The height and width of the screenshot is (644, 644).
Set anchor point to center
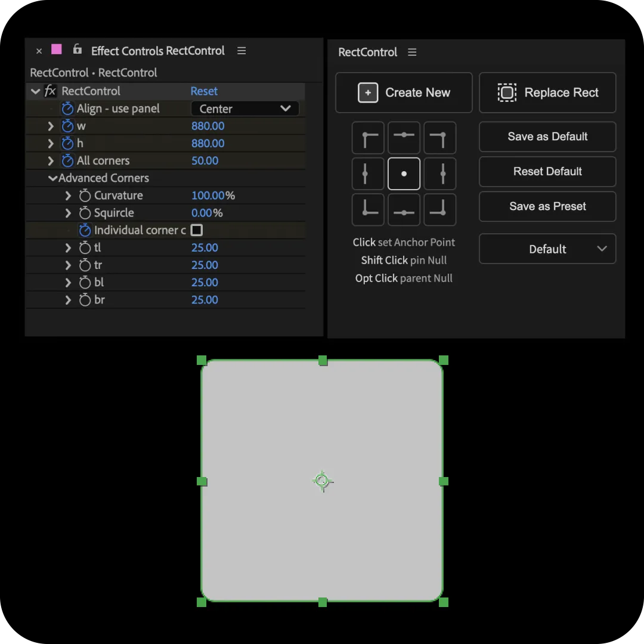404,174
